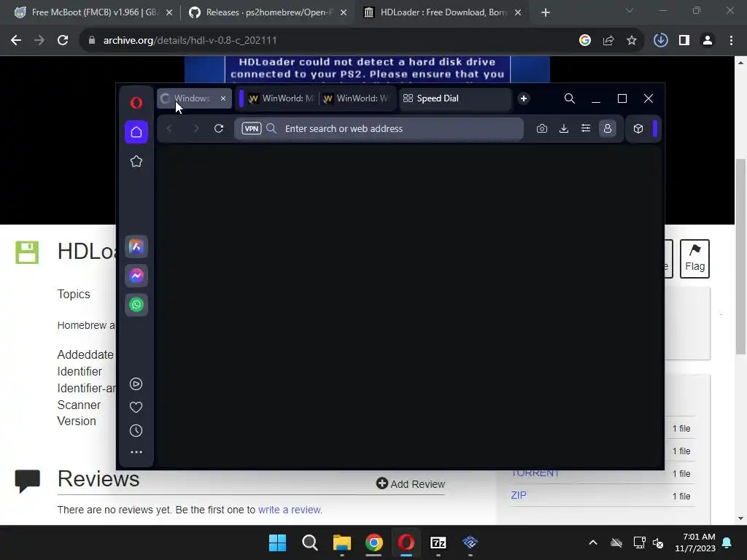
Task: Open clock showing 7:01 AM
Action: (x=695, y=542)
